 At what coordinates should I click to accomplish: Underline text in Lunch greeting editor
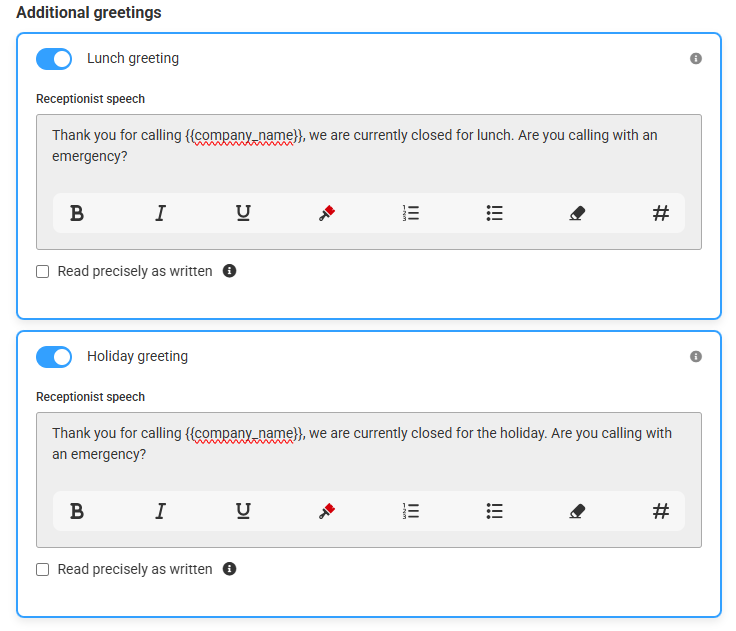[x=243, y=213]
